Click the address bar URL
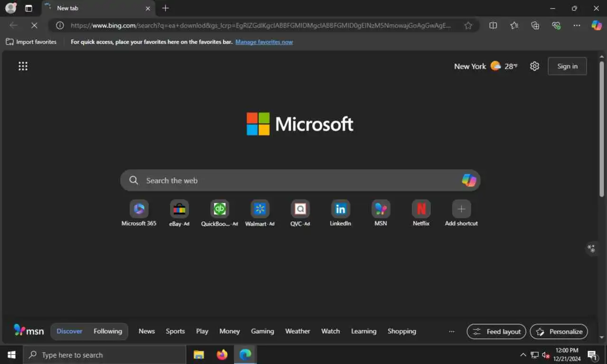Image resolution: width=607 pixels, height=364 pixels. coord(261,26)
